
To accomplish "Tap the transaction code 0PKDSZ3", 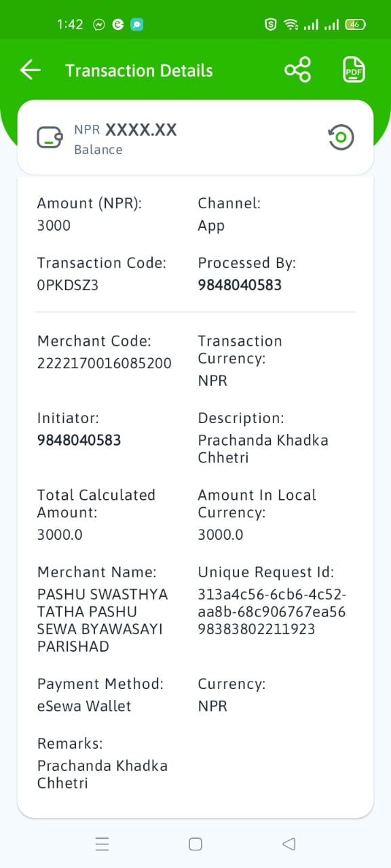I will click(68, 285).
